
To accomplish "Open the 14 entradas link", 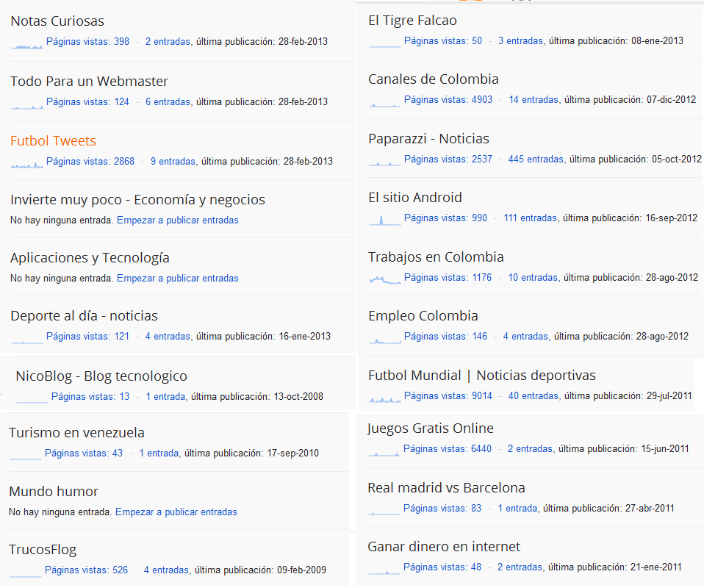I will coord(534,100).
